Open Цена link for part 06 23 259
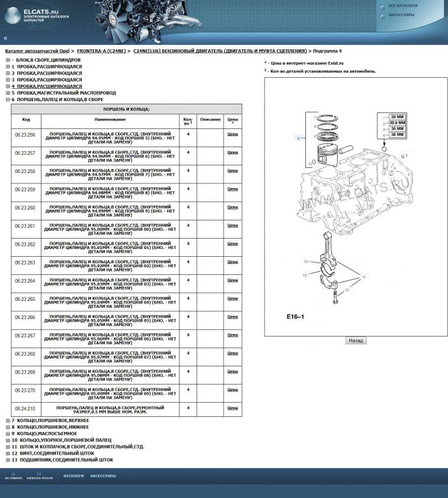Image resolution: width=448 pixels, height=498 pixels. 232,189
